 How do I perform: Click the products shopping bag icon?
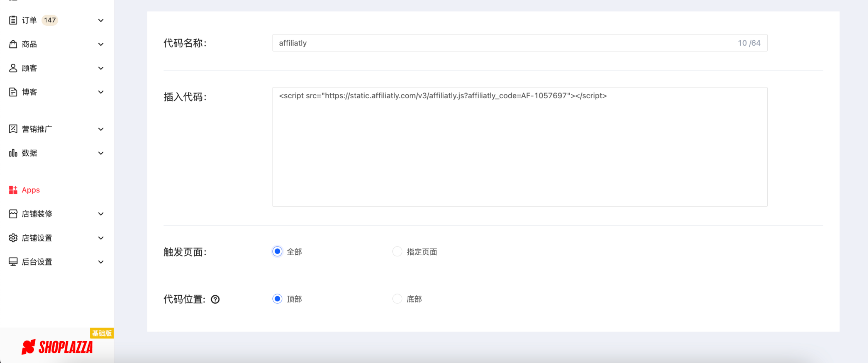click(x=13, y=44)
